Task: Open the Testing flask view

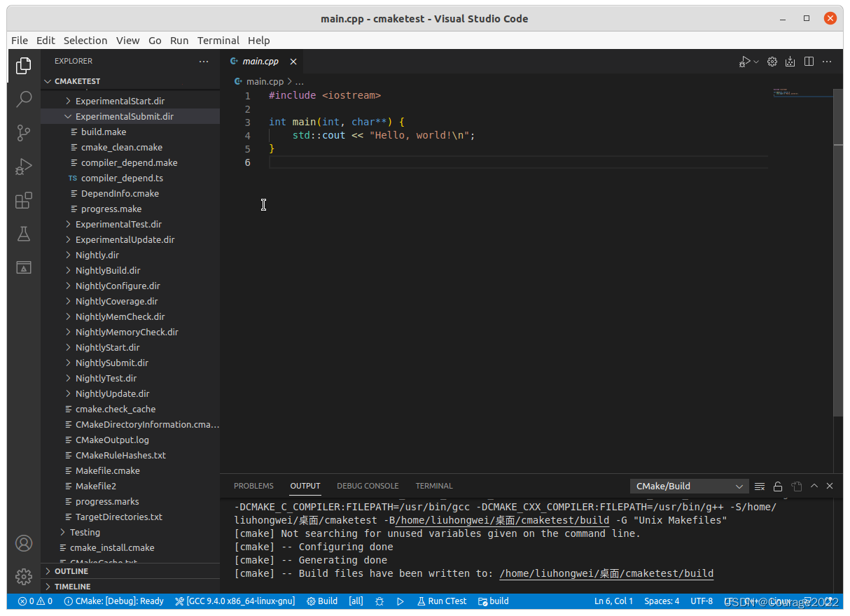Action: (x=24, y=234)
